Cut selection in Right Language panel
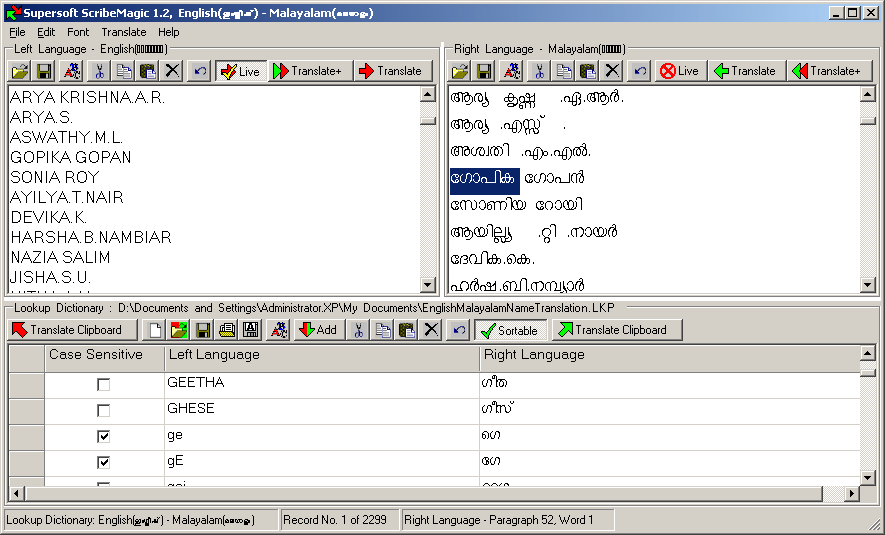Viewport: 885px width, 535px height. click(x=539, y=71)
